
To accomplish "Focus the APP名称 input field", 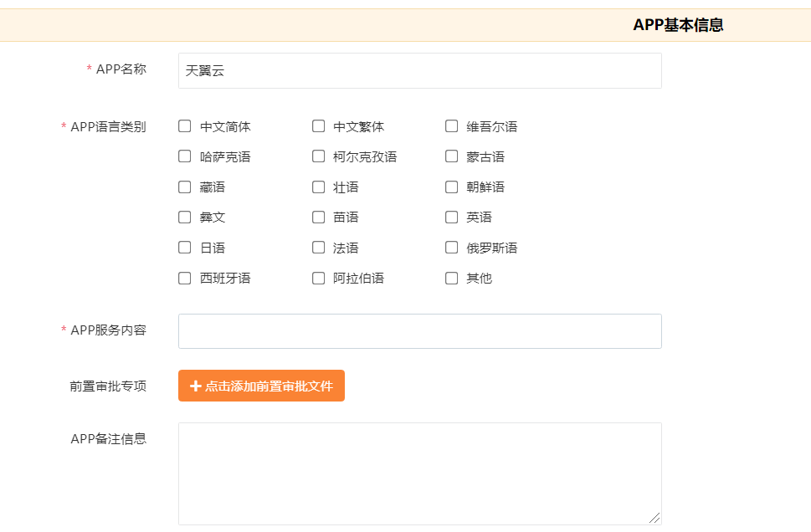I will click(420, 70).
